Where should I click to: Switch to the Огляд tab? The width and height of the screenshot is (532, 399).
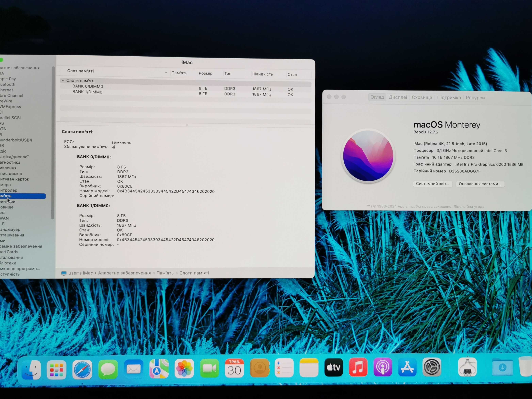[x=377, y=97]
